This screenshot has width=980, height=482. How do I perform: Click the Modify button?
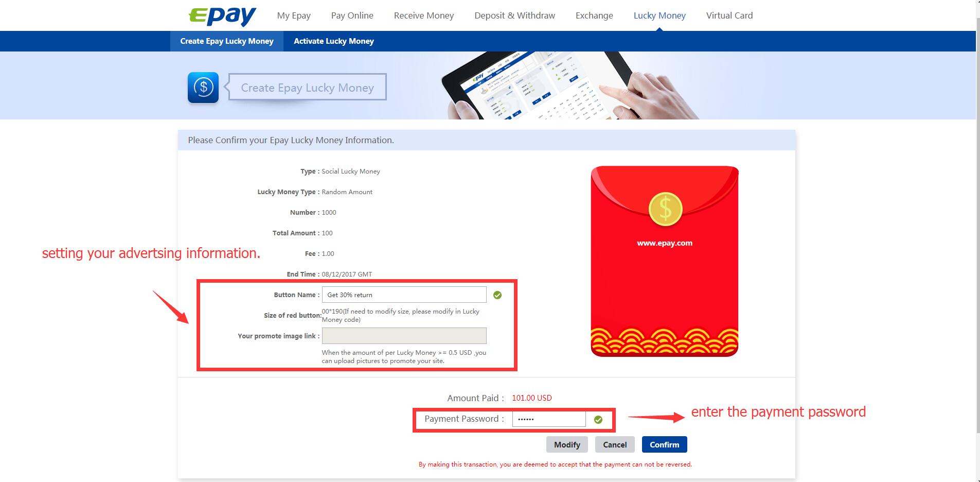[567, 444]
